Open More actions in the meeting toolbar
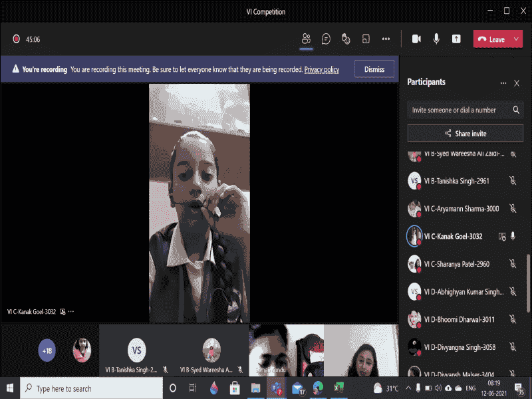This screenshot has width=532, height=399. pos(386,39)
